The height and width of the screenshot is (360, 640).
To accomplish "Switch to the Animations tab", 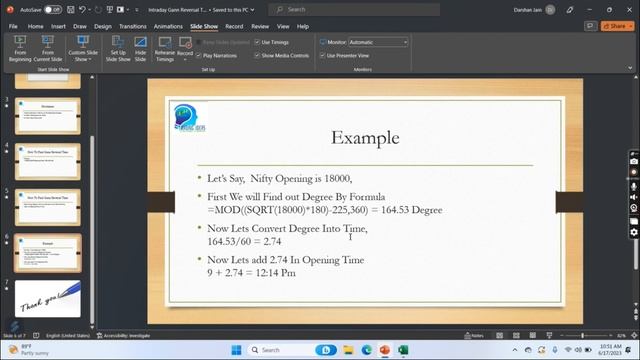I will pyautogui.click(x=168, y=27).
